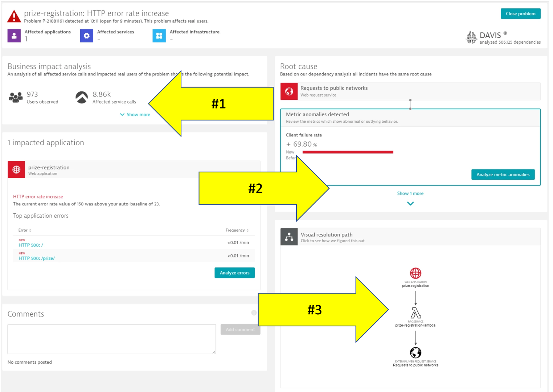Click the red prize-registration web application icon
The height and width of the screenshot is (392, 553).
(16, 170)
